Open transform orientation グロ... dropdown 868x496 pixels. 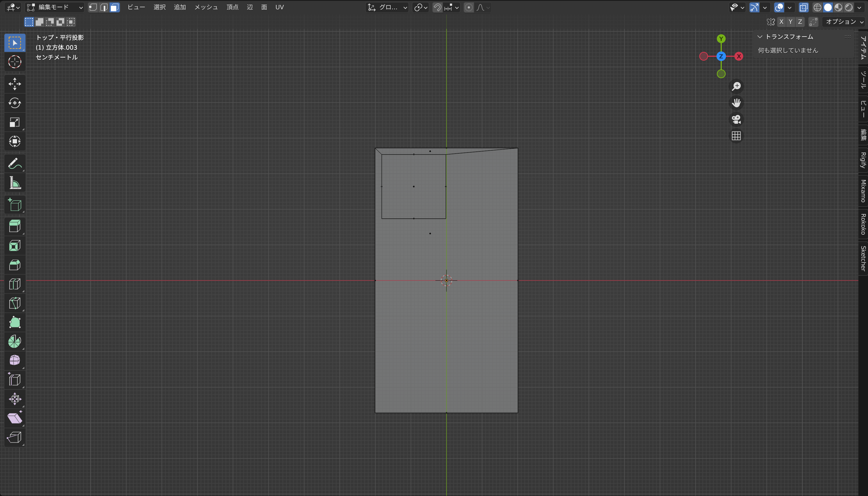tap(387, 7)
